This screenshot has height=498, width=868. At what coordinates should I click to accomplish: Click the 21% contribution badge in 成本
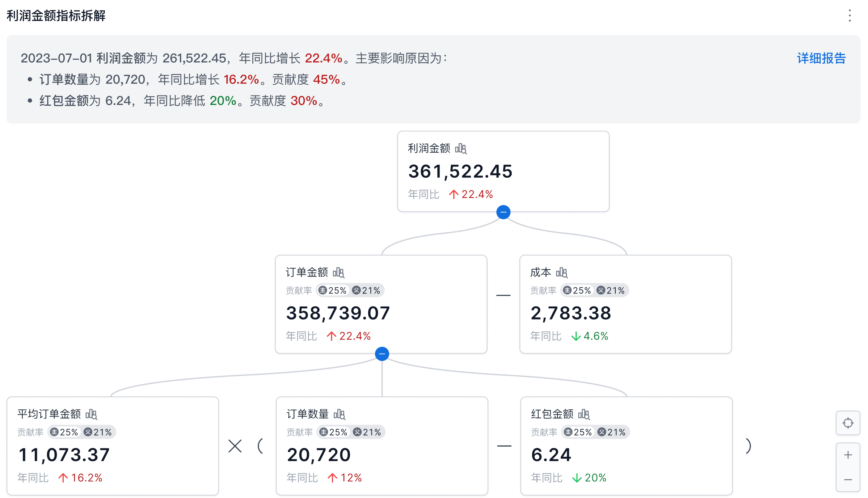click(611, 290)
